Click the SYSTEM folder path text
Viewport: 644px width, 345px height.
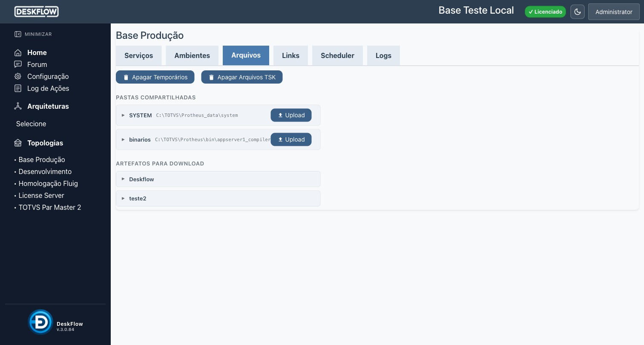[197, 115]
